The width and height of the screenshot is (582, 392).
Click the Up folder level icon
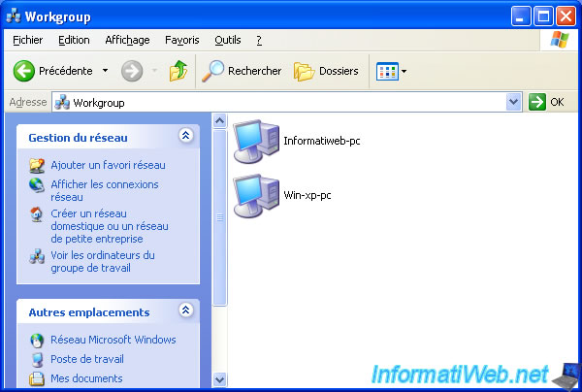point(178,71)
